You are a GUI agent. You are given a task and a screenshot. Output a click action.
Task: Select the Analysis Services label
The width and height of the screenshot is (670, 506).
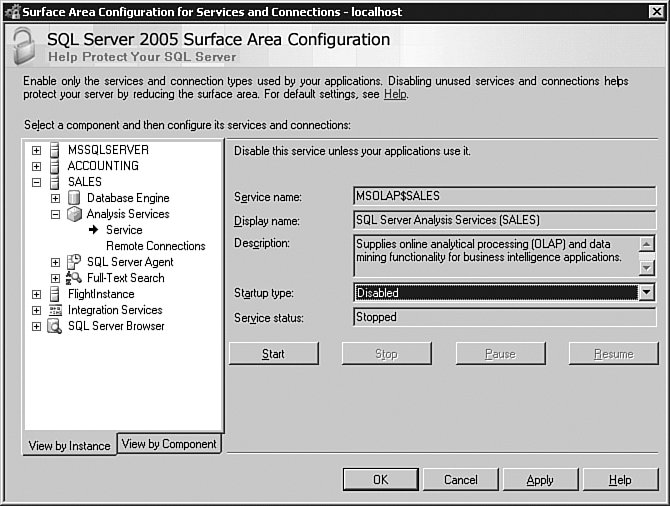click(x=128, y=214)
